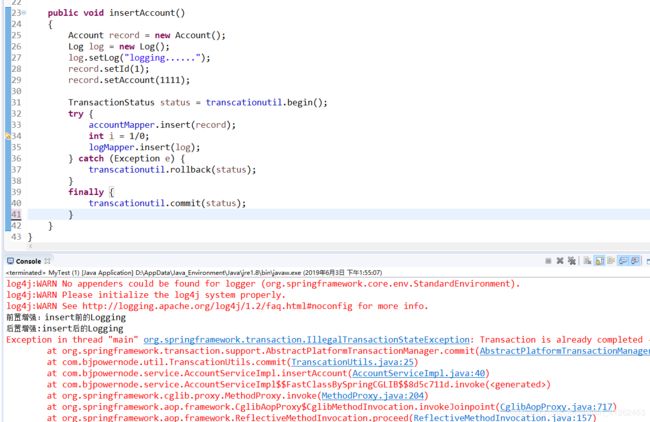Open the TranscationUtils.java:25 link
Image resolution: width=650 pixels, height=422 pixels.
click(352, 362)
